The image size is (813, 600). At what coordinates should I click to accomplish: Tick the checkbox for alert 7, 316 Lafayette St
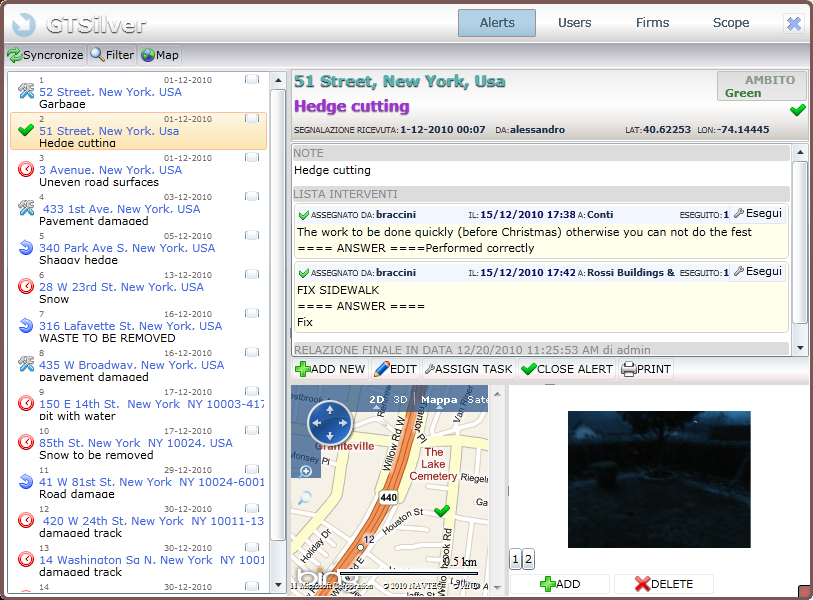(x=252, y=313)
